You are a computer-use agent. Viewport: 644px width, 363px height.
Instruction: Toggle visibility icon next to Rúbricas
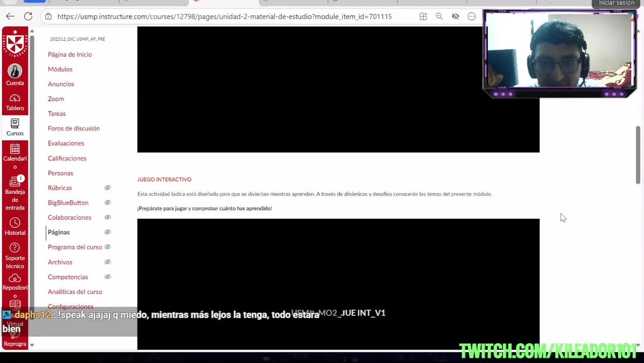coord(107,188)
